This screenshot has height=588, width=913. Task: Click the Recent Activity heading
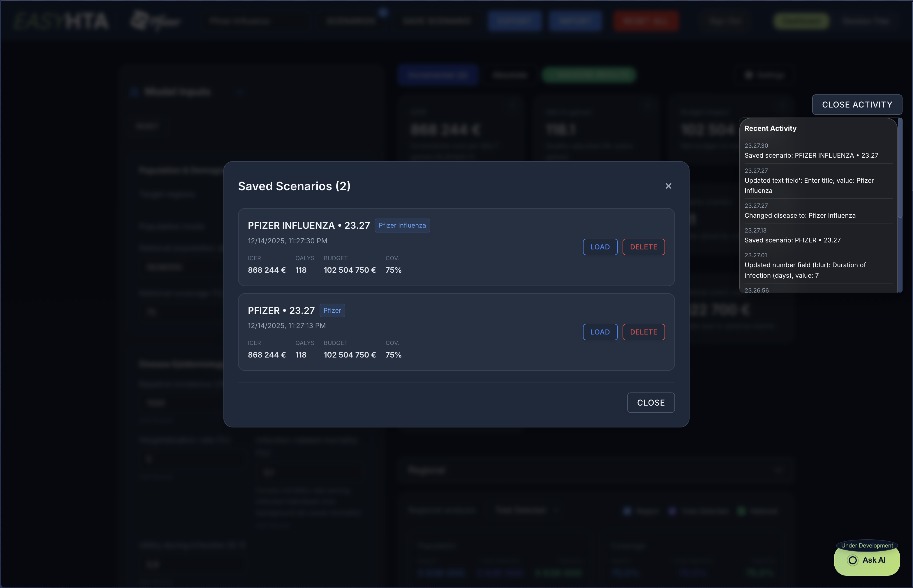pos(770,128)
